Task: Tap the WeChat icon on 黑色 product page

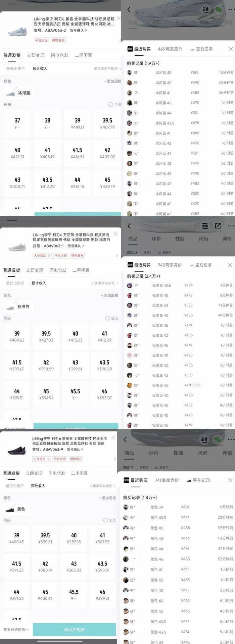Action: tap(218, 439)
